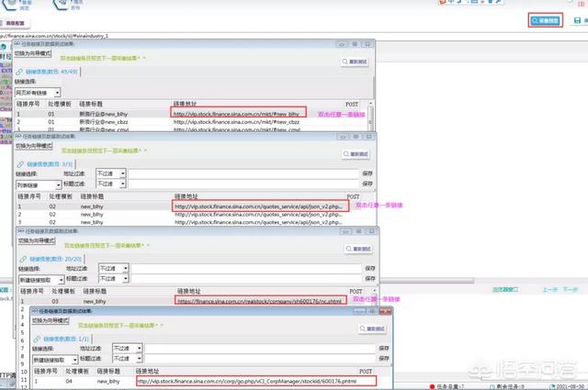Select the 链接信息 3/3 tab in second dialog
This screenshot has height=390, width=588.
point(45,164)
